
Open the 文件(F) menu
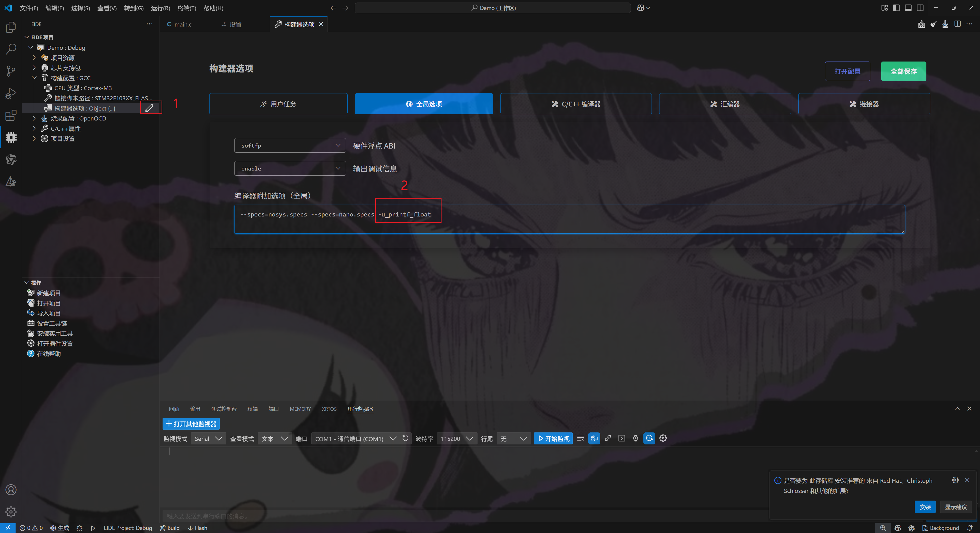click(x=29, y=8)
